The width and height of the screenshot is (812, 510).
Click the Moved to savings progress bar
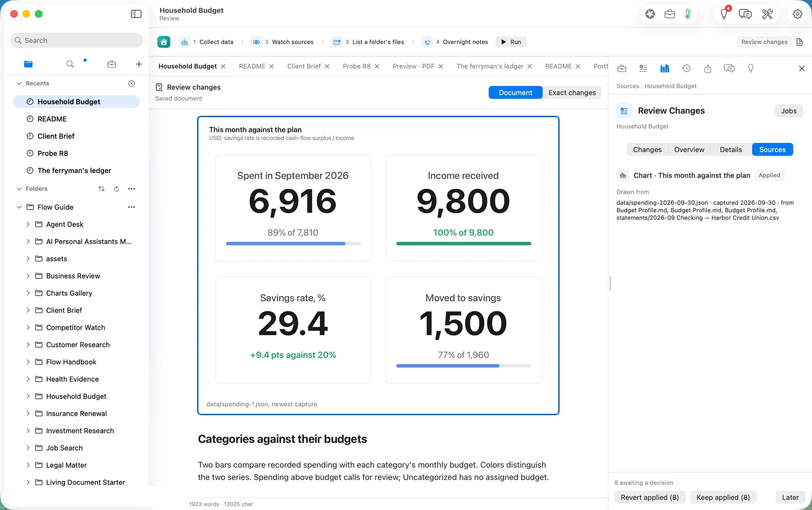click(x=464, y=366)
